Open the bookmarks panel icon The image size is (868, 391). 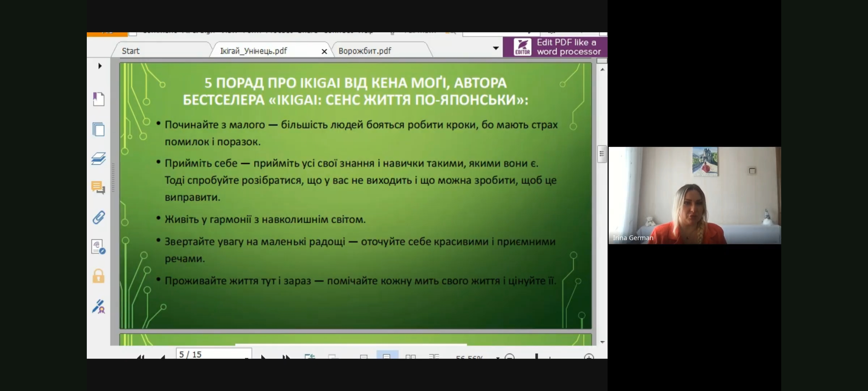[98, 99]
